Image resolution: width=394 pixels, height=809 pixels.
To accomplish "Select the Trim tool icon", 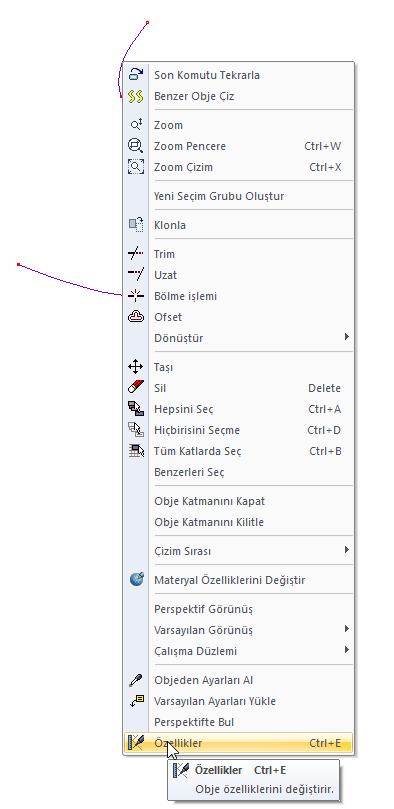I will pos(136,254).
